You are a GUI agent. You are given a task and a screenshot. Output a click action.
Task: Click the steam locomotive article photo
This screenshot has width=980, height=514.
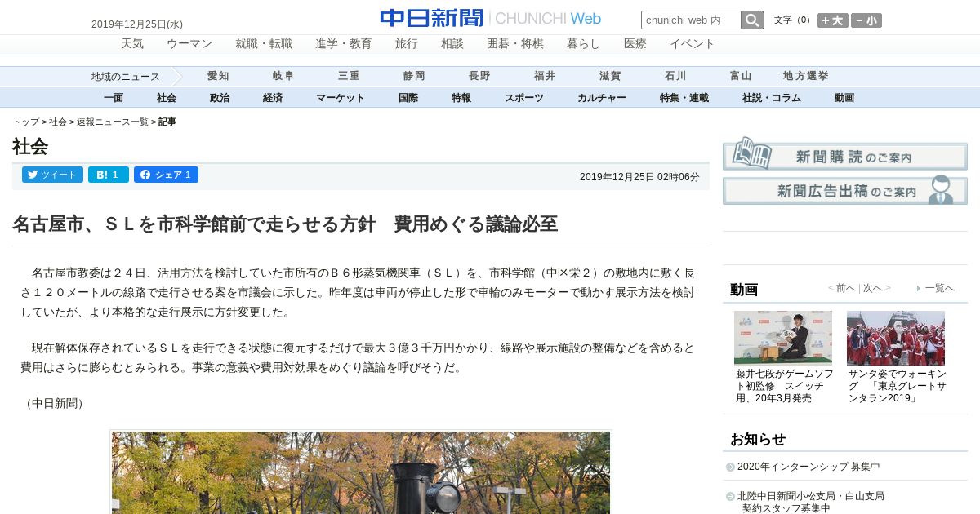pyautogui.click(x=361, y=472)
